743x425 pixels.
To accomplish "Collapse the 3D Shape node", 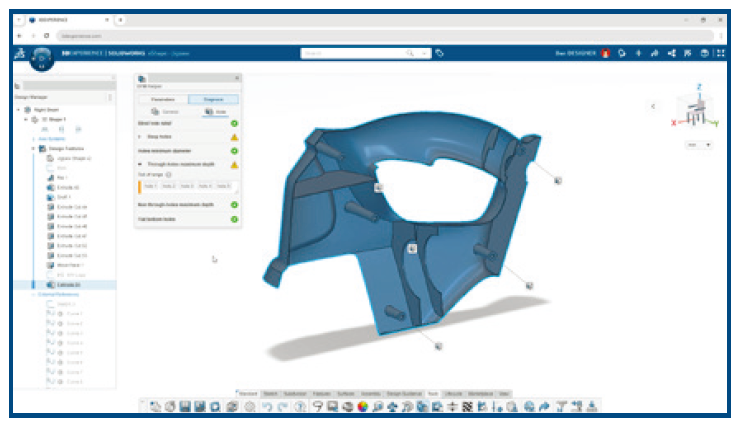I will tap(26, 119).
